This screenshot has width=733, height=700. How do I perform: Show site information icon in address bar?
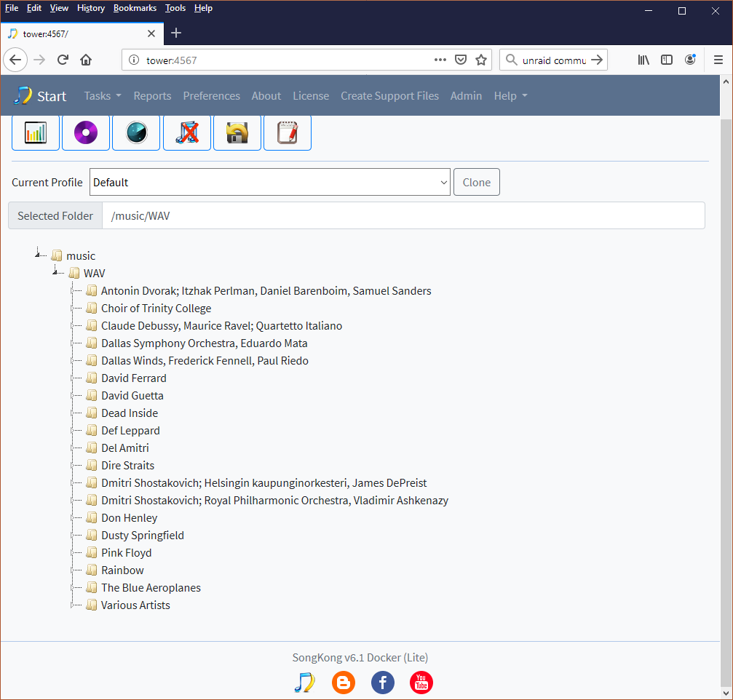click(x=134, y=60)
